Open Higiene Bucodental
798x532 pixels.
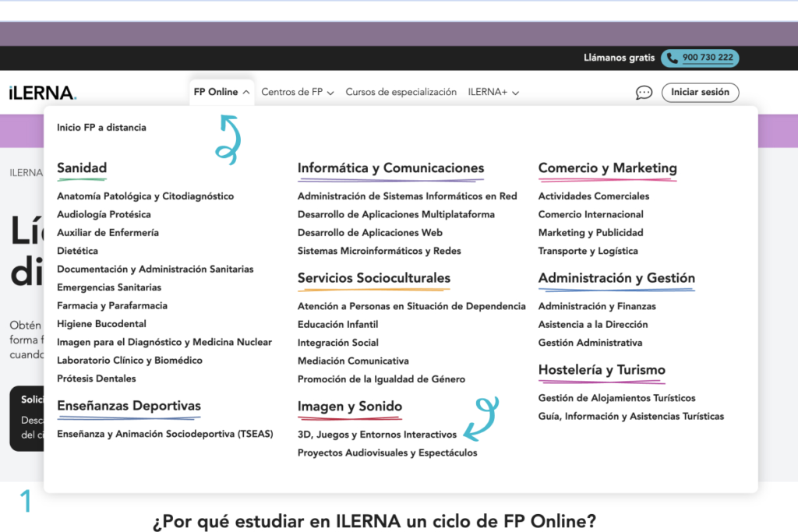tap(101, 324)
